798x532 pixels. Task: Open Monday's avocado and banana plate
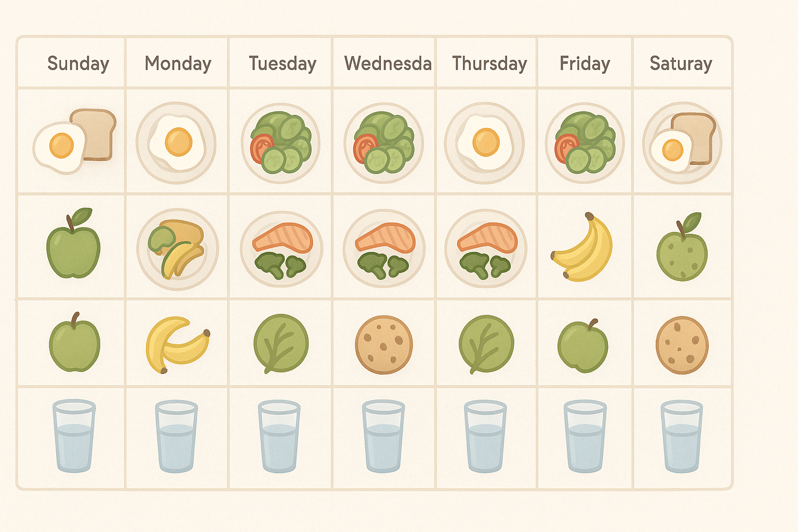pos(178,249)
